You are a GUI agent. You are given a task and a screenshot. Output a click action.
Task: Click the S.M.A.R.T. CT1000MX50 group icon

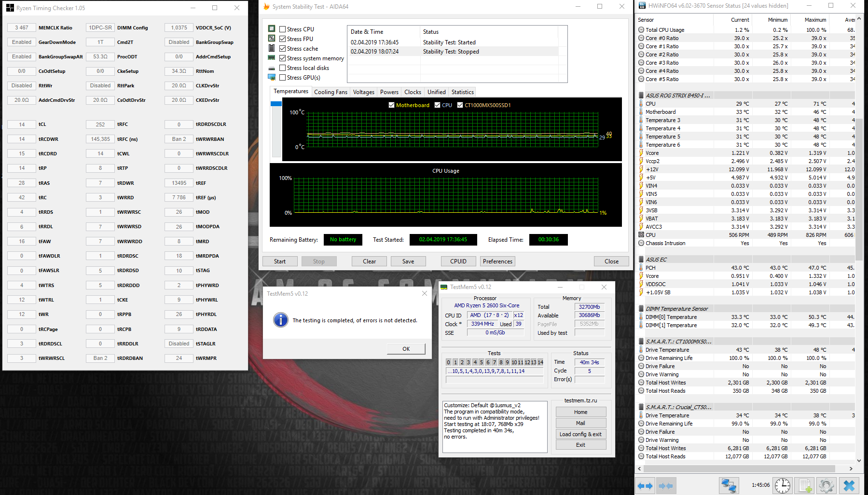pos(641,342)
